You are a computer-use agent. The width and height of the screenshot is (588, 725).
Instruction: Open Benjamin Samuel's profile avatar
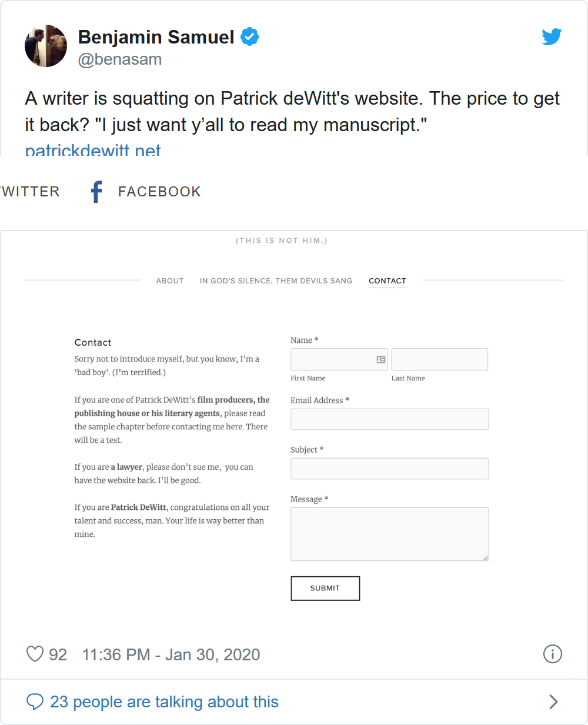tap(46, 46)
